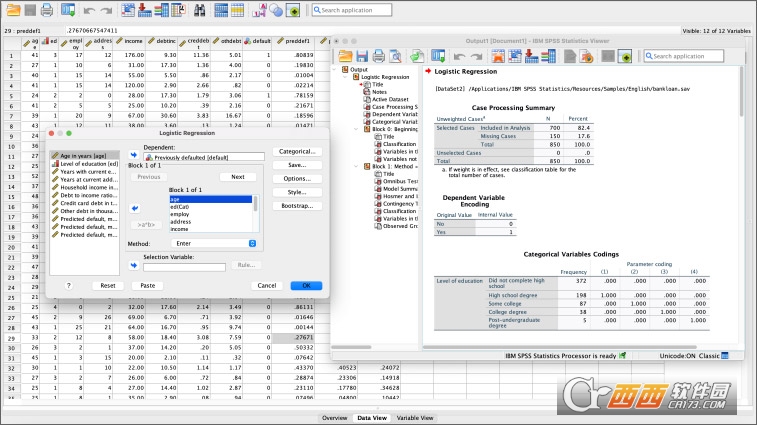Click the Dependent field 'Previously defaulted [default]'
The height and width of the screenshot is (425, 757).
[x=204, y=157]
